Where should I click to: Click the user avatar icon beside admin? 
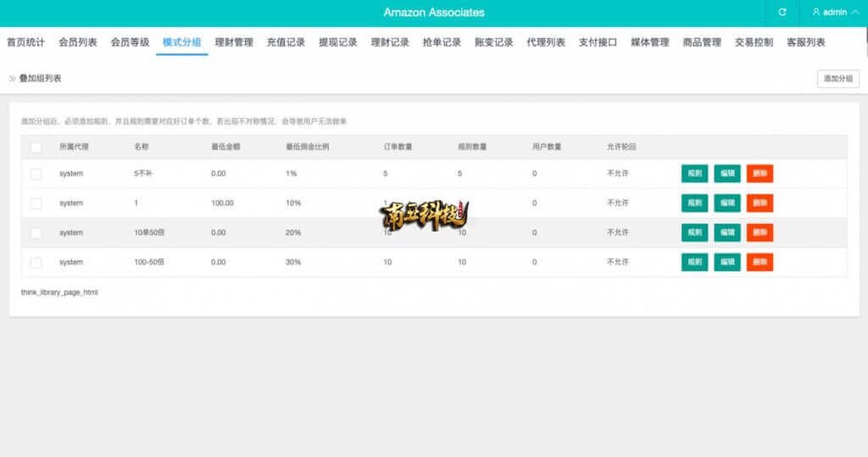click(816, 13)
